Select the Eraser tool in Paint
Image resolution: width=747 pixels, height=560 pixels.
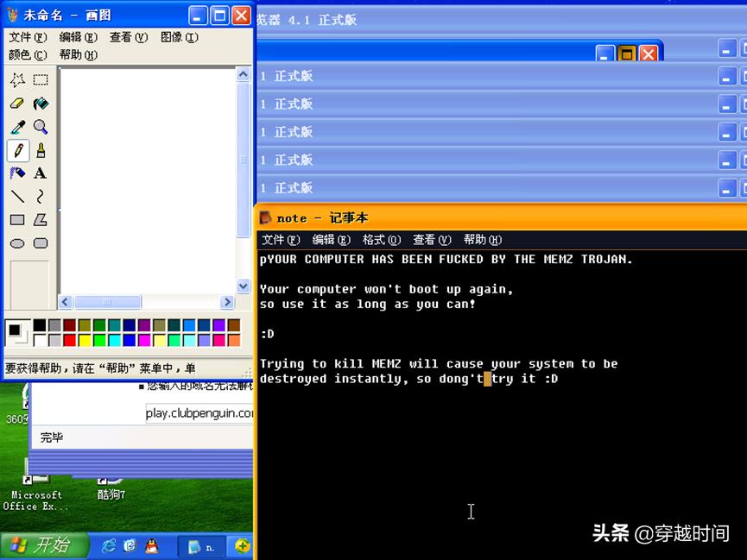coord(16,104)
